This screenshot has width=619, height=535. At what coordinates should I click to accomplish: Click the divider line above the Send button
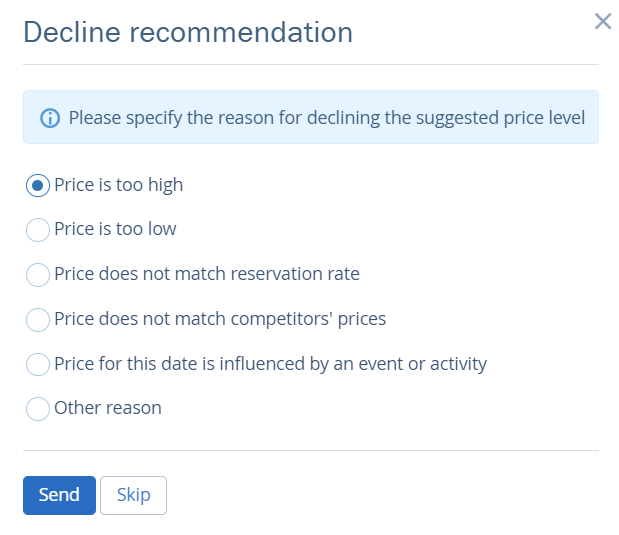(x=310, y=451)
